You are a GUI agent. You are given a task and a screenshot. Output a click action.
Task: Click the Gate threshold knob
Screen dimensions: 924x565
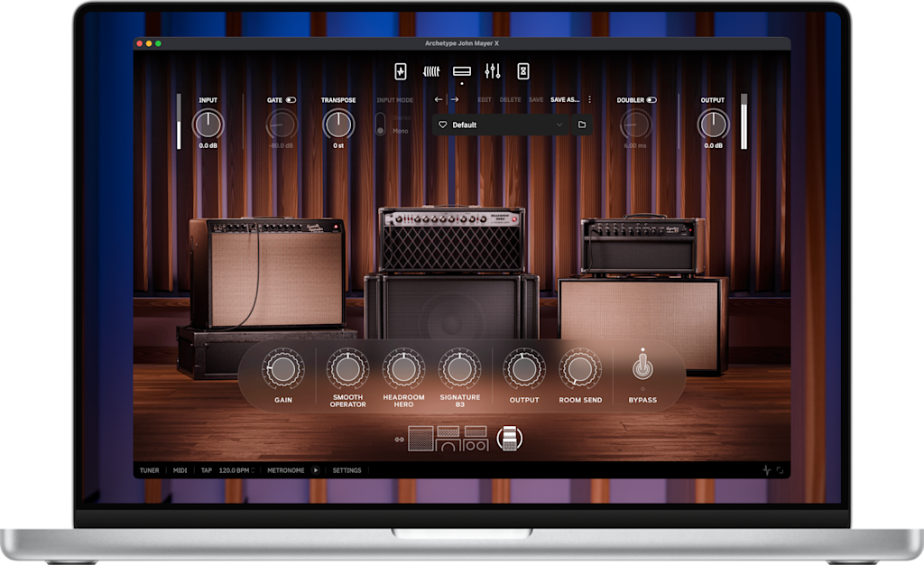click(282, 125)
